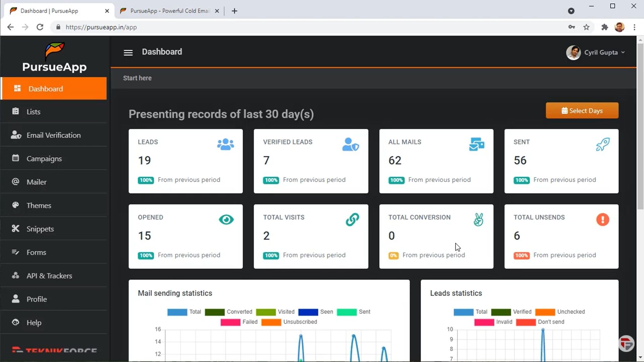644x362 pixels.
Task: Open Chrome's three-dot menu
Action: point(635,27)
